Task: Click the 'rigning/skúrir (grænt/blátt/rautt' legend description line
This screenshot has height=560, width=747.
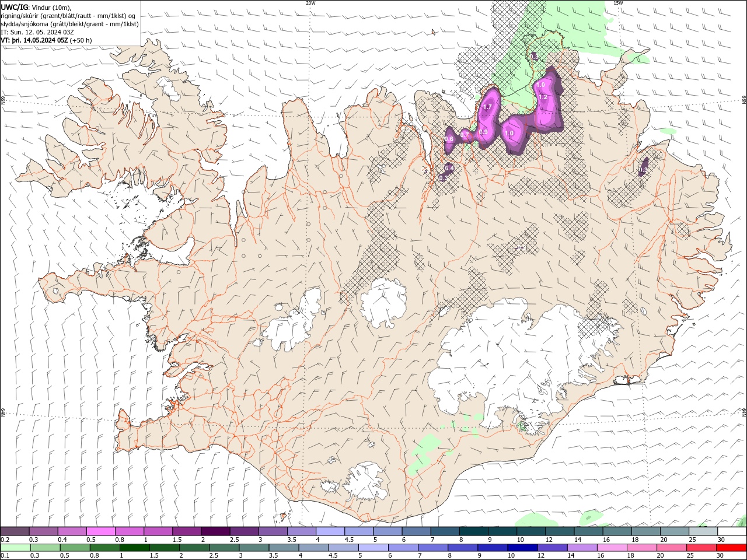Action: click(69, 16)
